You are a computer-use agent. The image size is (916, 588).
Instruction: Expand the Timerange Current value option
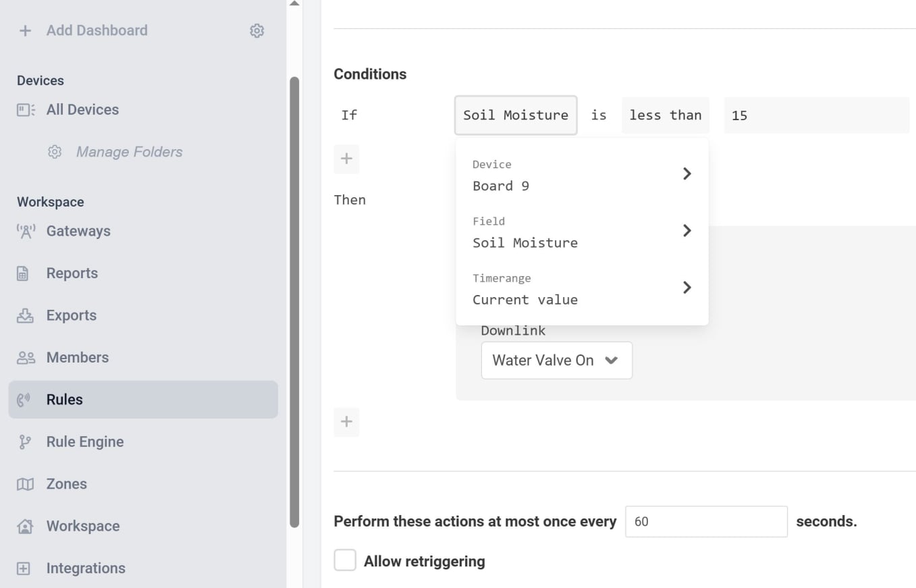582,289
